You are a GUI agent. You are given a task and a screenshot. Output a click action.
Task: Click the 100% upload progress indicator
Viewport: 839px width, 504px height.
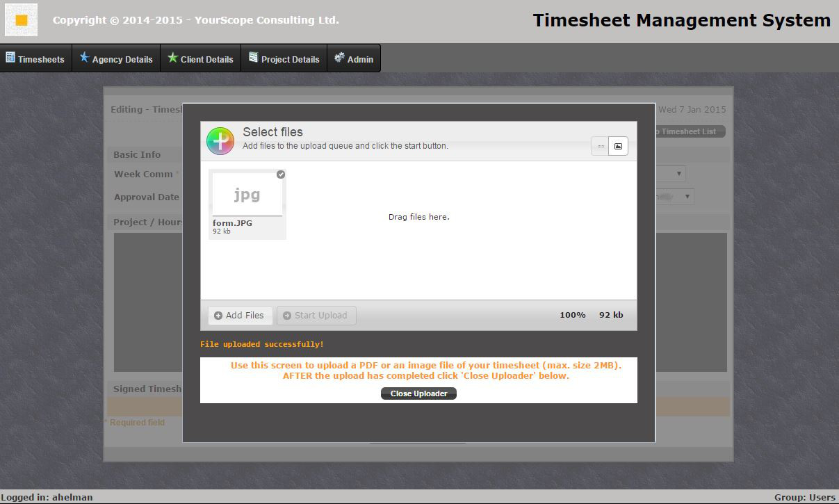pyautogui.click(x=572, y=315)
